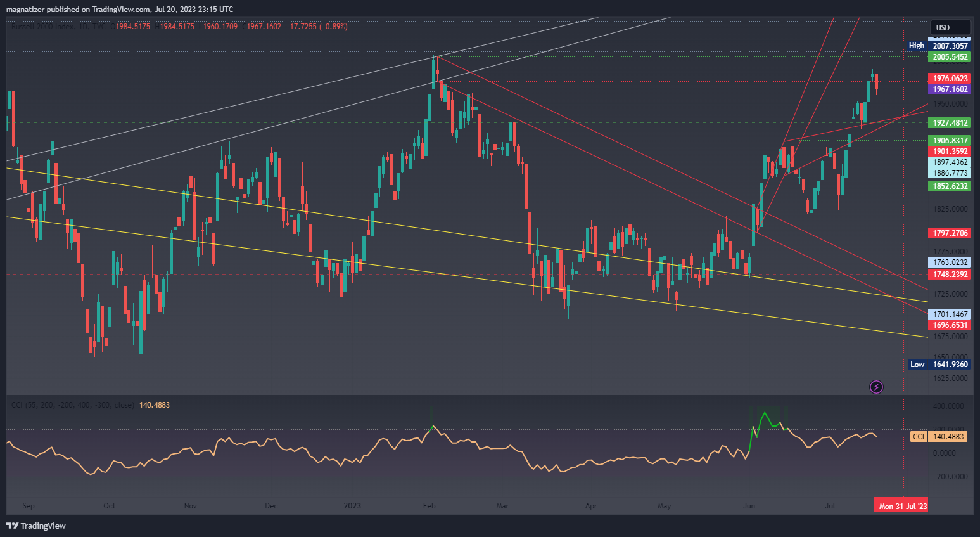Click the Mon 31 Jul '23 date marker
This screenshot has width=980, height=537.
[x=902, y=506]
